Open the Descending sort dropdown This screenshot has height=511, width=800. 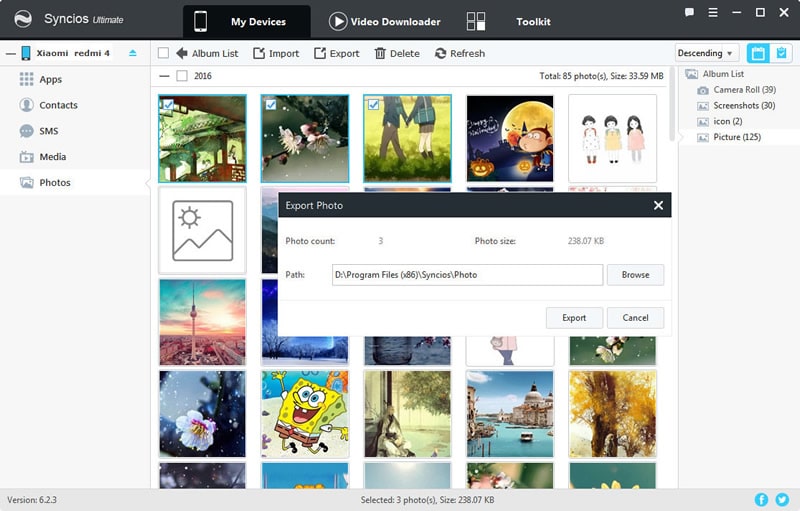(x=707, y=53)
